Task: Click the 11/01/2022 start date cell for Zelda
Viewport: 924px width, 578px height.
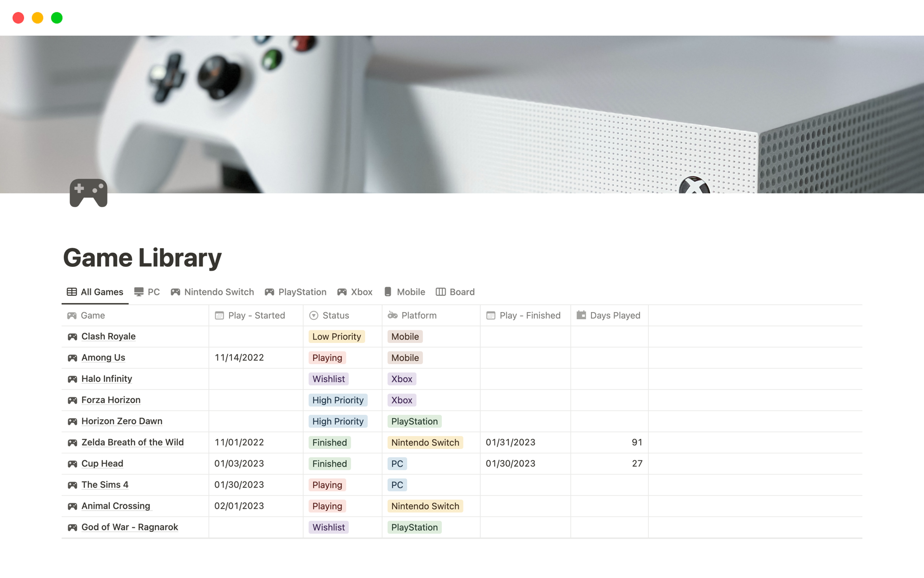Action: pos(239,442)
